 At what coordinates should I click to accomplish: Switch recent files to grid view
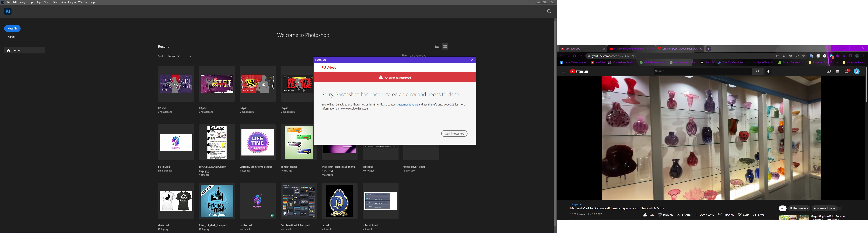pyautogui.click(x=445, y=46)
